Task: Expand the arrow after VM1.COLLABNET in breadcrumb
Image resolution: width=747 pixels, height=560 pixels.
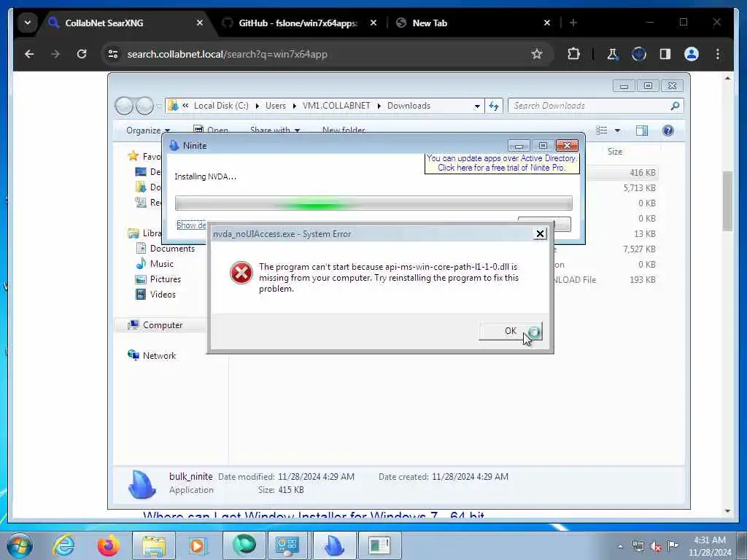Action: pos(379,106)
